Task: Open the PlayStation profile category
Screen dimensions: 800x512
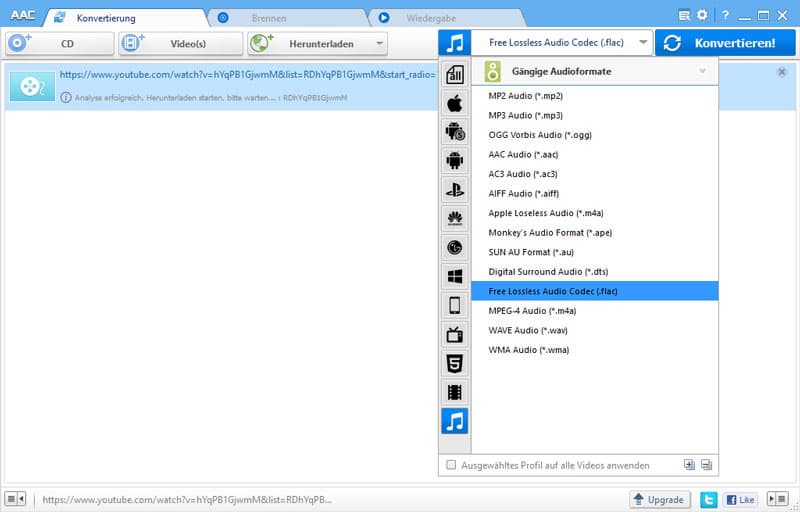Action: (x=455, y=189)
